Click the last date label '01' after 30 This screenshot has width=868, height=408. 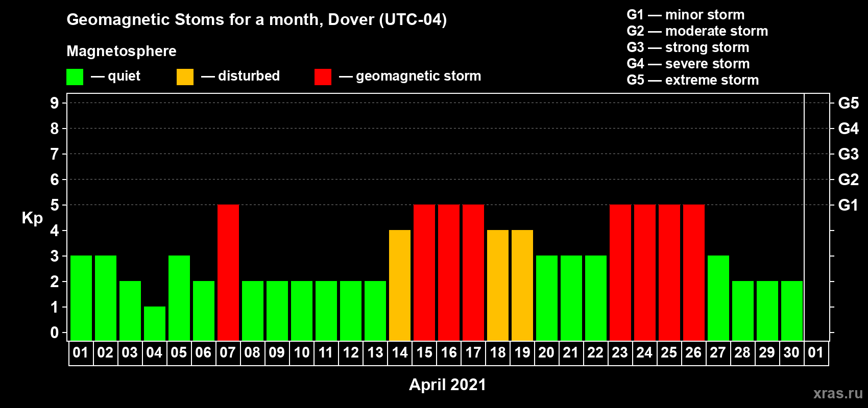coord(816,353)
